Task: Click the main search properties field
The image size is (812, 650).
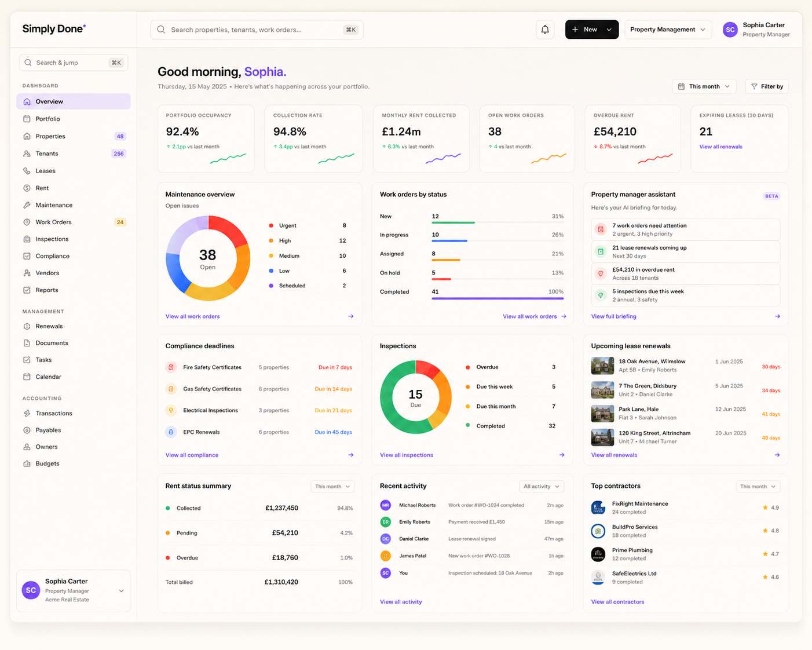Action: click(x=257, y=30)
